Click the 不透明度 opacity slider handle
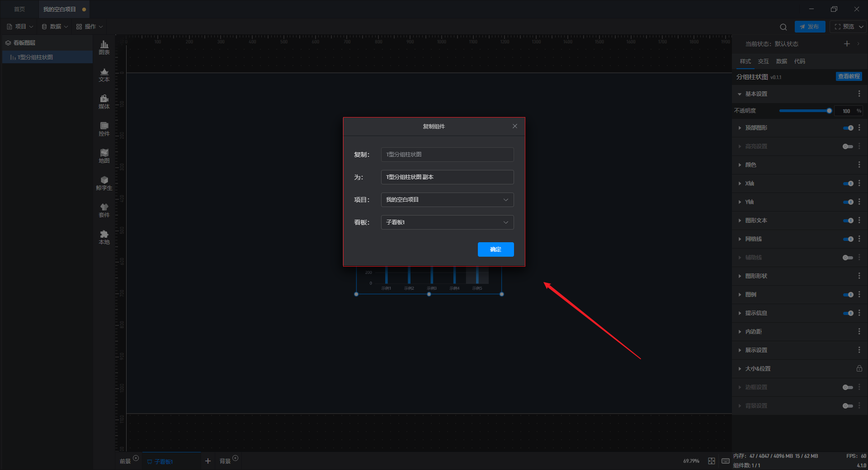Image resolution: width=868 pixels, height=470 pixels. point(829,111)
